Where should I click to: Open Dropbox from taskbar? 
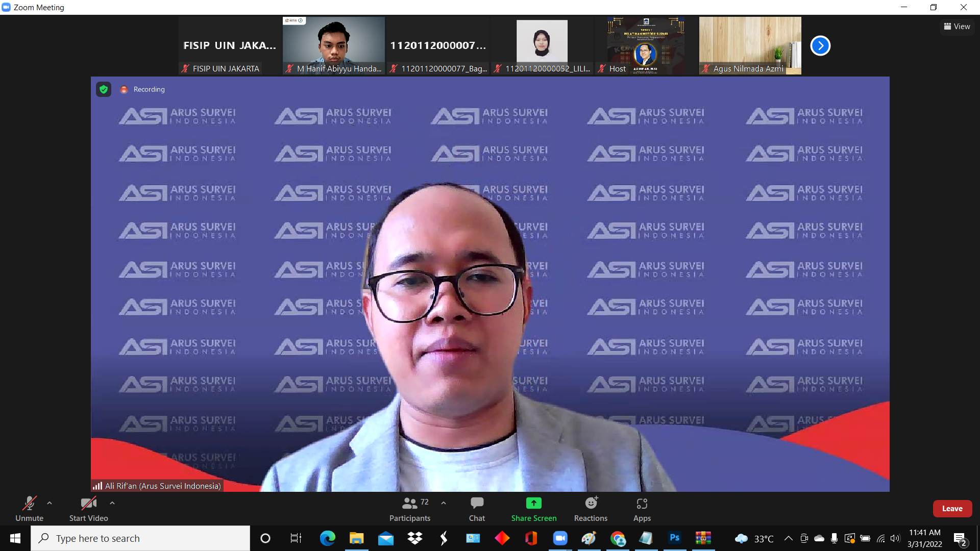point(415,538)
